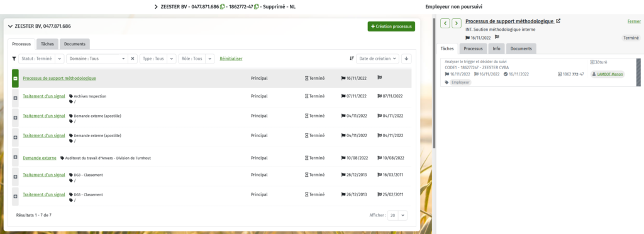
Task: Click the Employeur non poursuivi header text
Action: coord(454,6)
